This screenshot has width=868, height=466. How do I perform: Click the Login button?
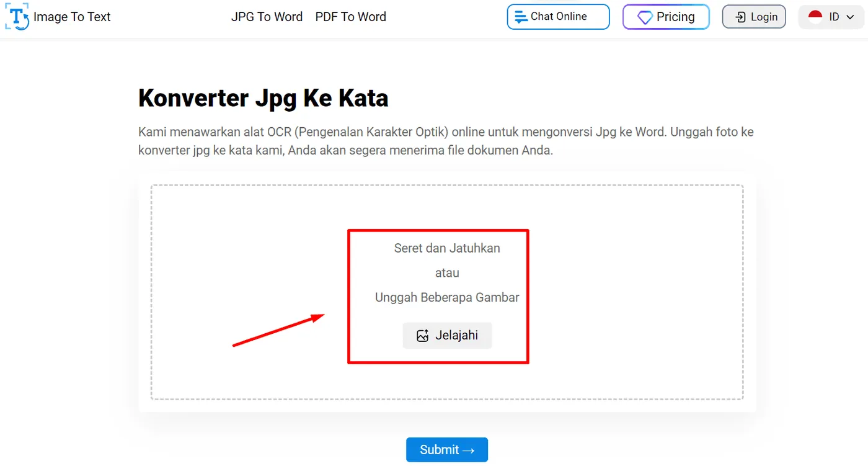point(754,17)
